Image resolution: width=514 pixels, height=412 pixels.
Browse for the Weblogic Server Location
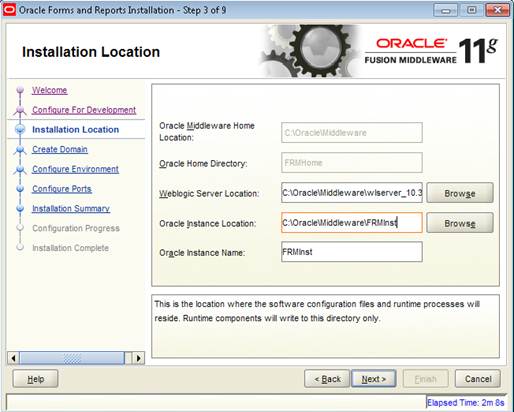pos(460,193)
